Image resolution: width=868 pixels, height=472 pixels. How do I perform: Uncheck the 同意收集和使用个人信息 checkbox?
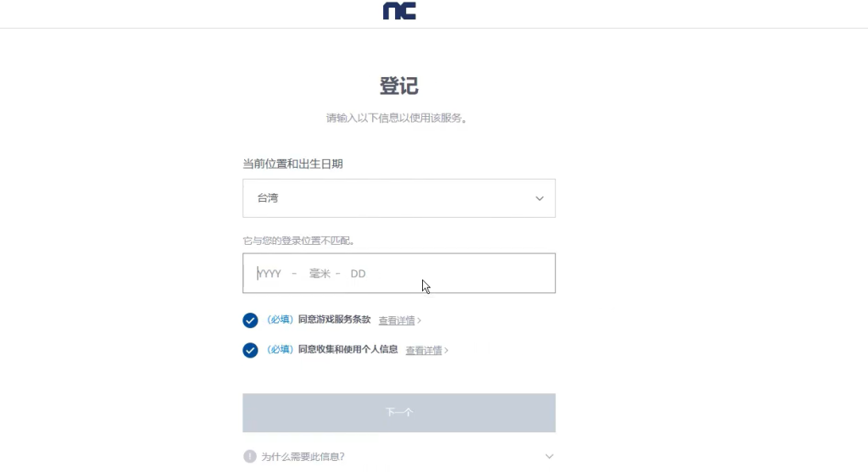(250, 350)
